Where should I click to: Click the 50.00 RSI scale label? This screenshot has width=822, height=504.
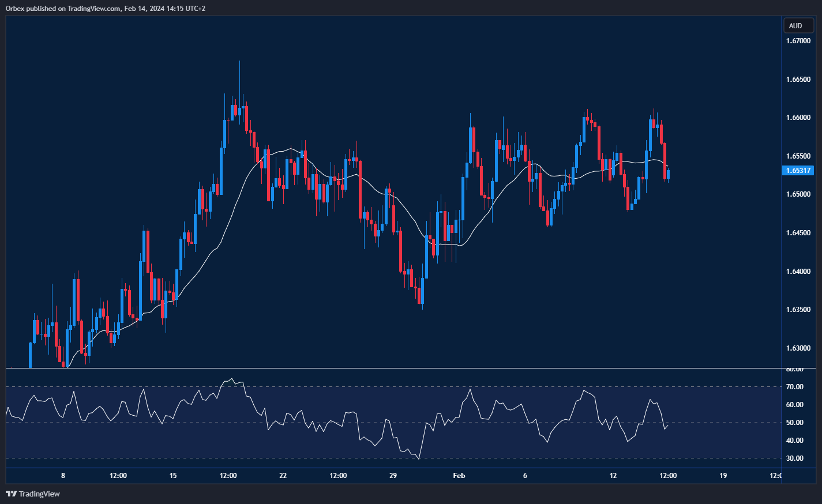[x=795, y=423]
